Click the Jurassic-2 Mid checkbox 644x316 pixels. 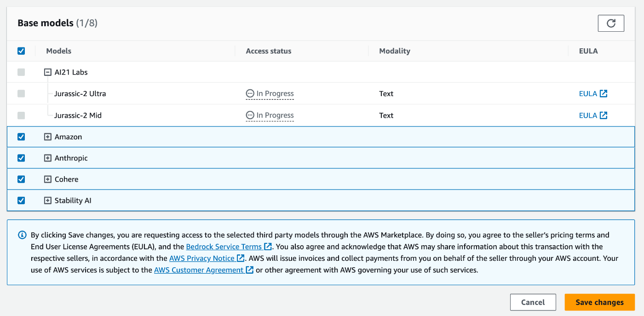click(21, 115)
